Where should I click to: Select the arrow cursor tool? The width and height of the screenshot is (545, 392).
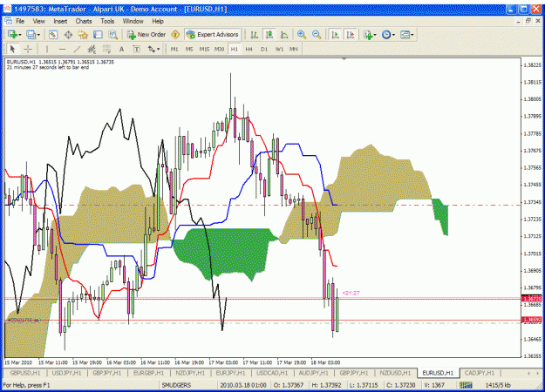pyautogui.click(x=12, y=50)
